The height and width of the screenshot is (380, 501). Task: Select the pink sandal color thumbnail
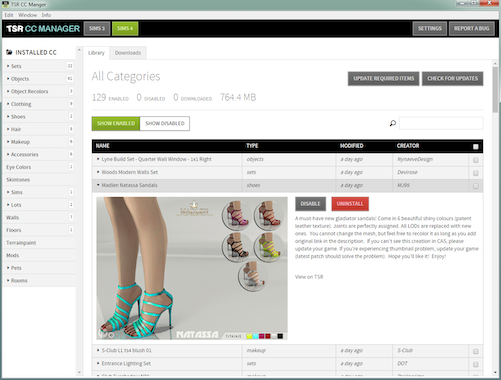click(236, 215)
